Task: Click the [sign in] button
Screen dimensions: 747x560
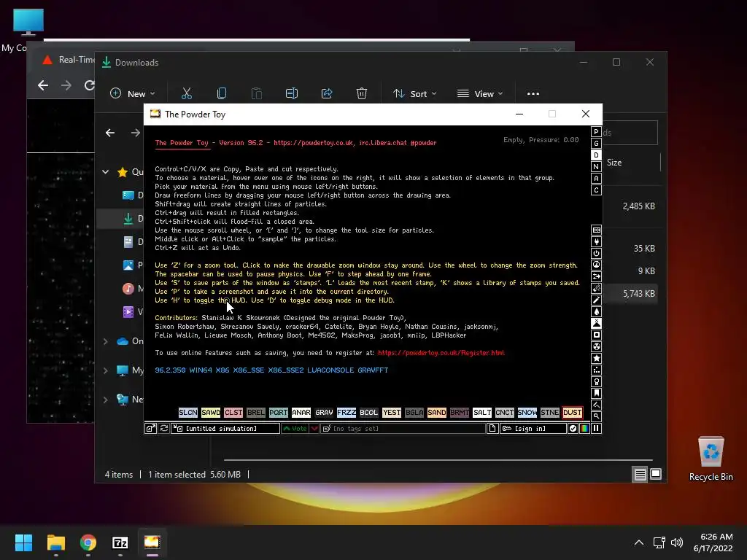Action: (x=533, y=429)
